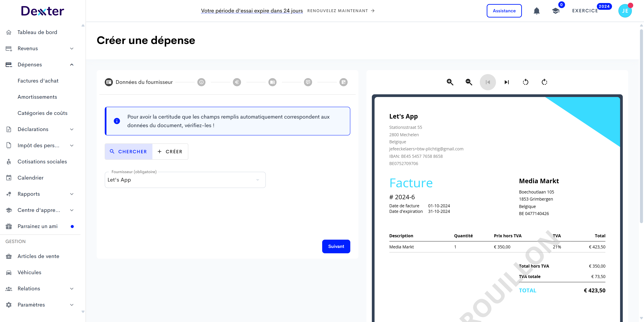Select the Créer tab
This screenshot has width=644, height=322.
[170, 152]
